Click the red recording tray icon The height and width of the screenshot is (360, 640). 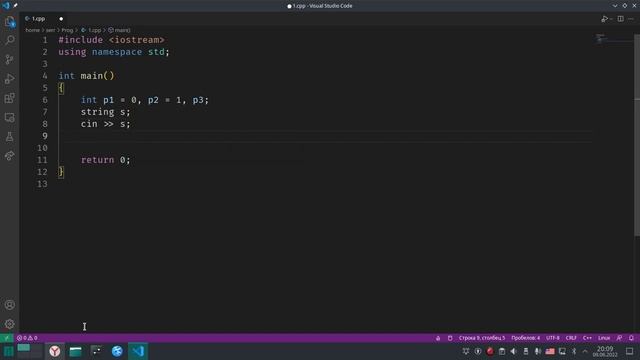[490, 351]
